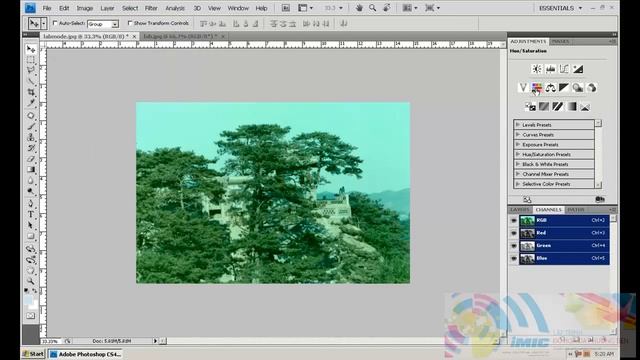The height and width of the screenshot is (360, 640).
Task: Add a Black & White adjustment
Action: (564, 87)
